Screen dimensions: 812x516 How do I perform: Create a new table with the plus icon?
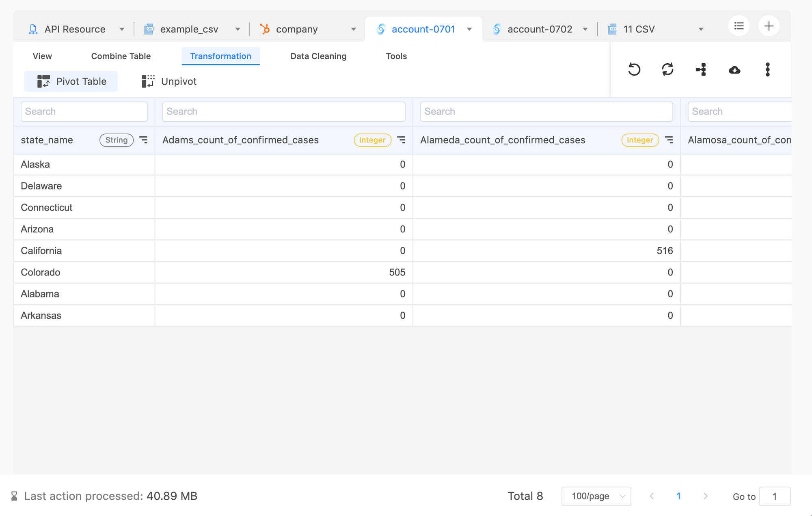pyautogui.click(x=769, y=26)
